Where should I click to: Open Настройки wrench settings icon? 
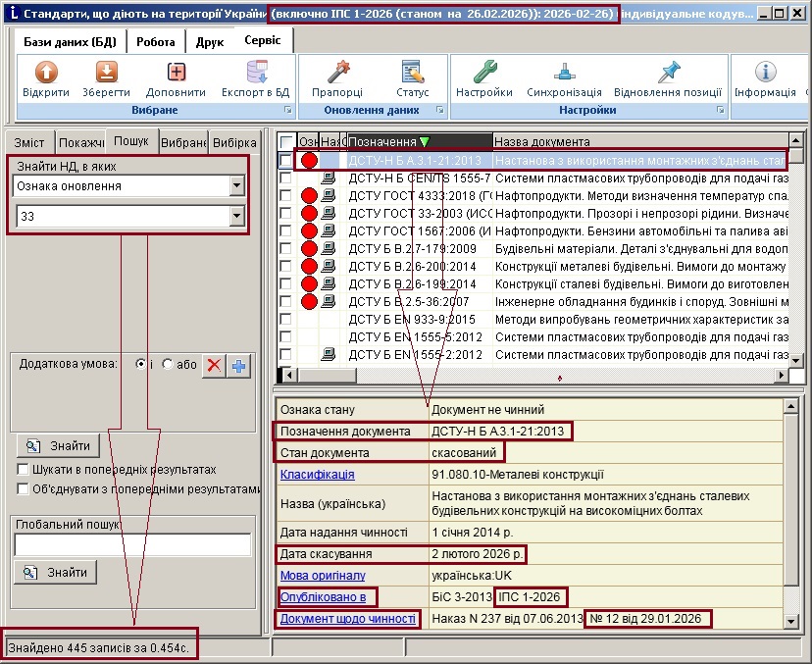(483, 78)
